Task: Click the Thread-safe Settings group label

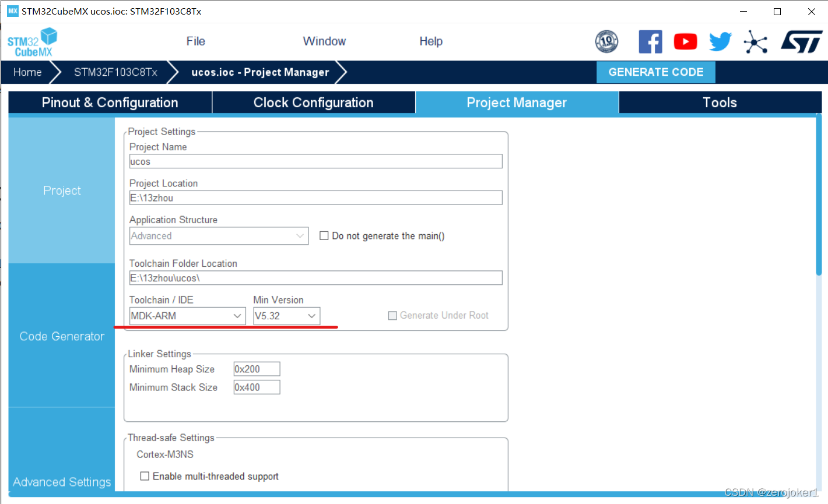Action: [171, 438]
